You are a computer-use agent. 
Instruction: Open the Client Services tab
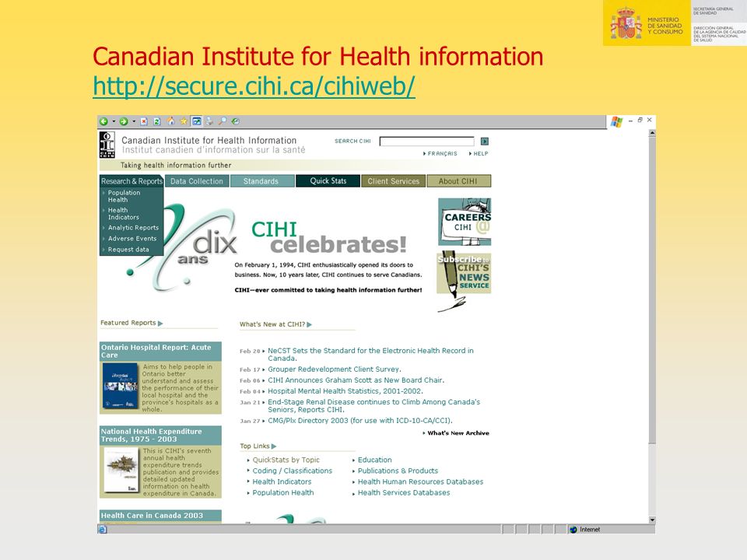393,181
